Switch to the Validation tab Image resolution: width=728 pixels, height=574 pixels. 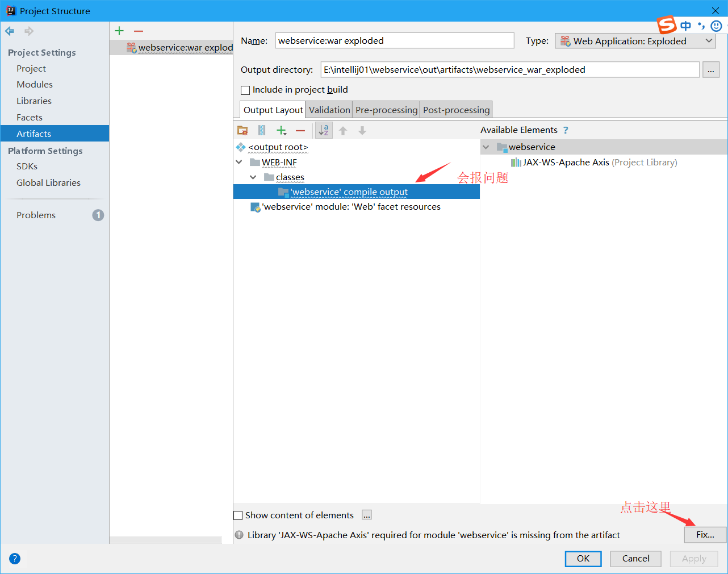[329, 110]
